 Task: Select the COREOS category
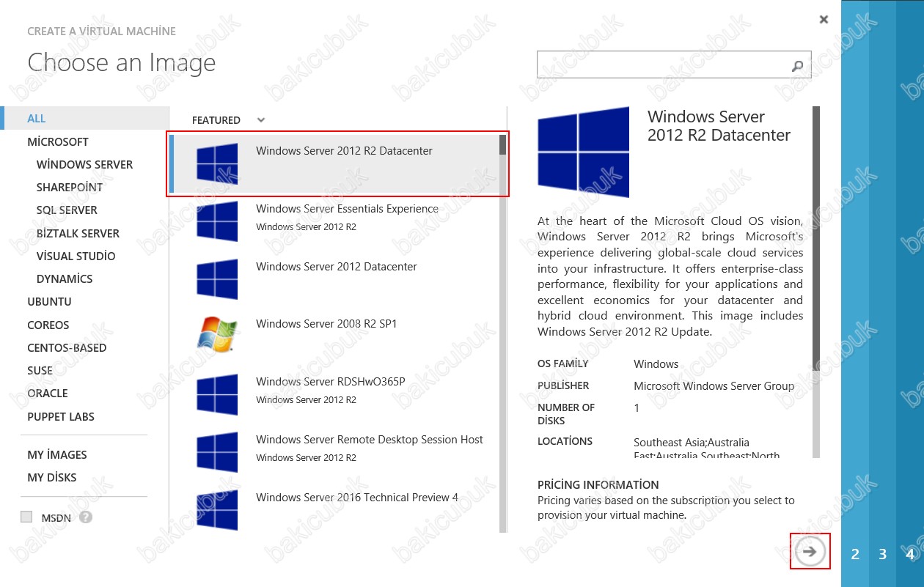pyautogui.click(x=48, y=325)
